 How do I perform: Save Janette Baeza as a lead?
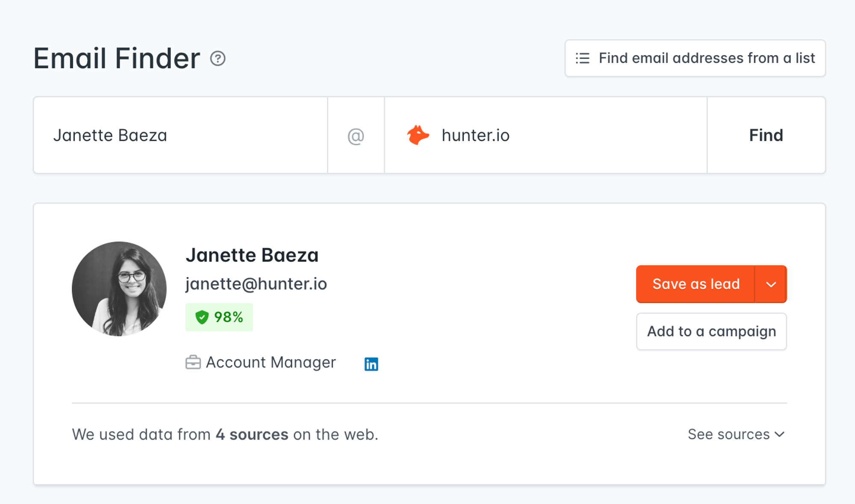point(696,284)
